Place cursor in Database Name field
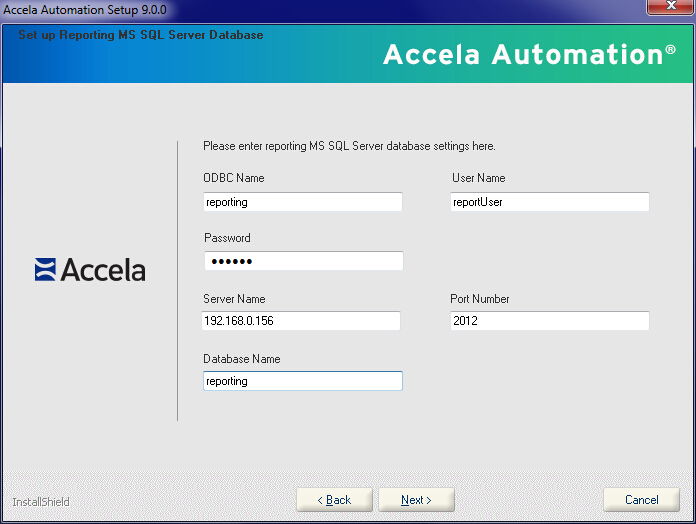Viewport: 696px width, 524px height. pos(302,381)
